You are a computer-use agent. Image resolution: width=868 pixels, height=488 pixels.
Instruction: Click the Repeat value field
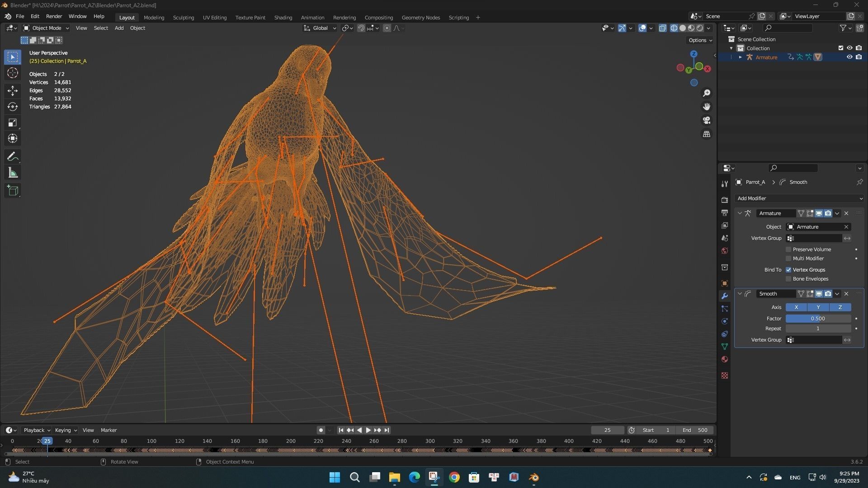pos(818,328)
